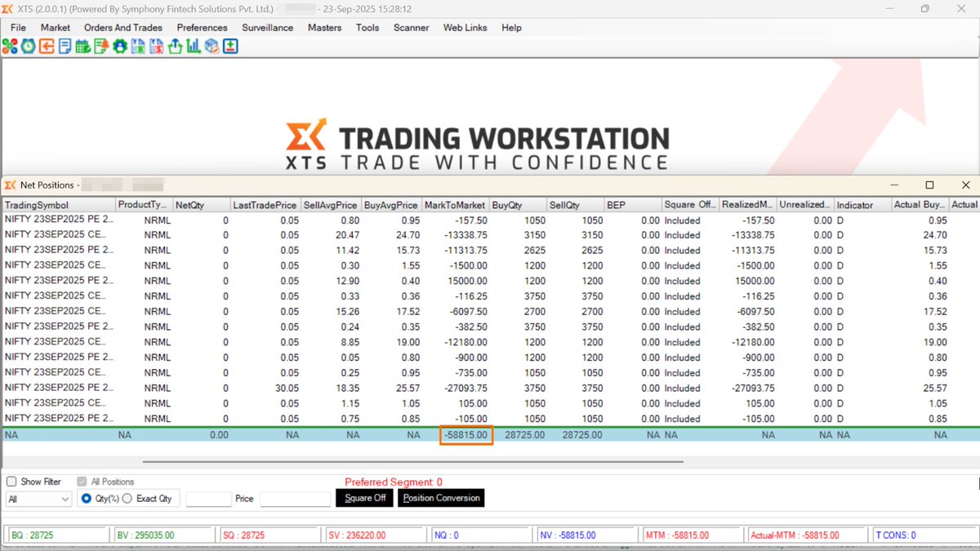980x551 pixels.
Task: Open the 'All' filter dropdown
Action: click(x=38, y=498)
